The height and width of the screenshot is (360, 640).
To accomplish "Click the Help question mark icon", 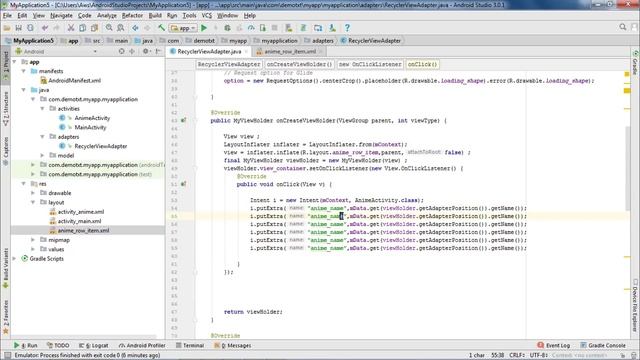I will pyautogui.click(x=347, y=28).
